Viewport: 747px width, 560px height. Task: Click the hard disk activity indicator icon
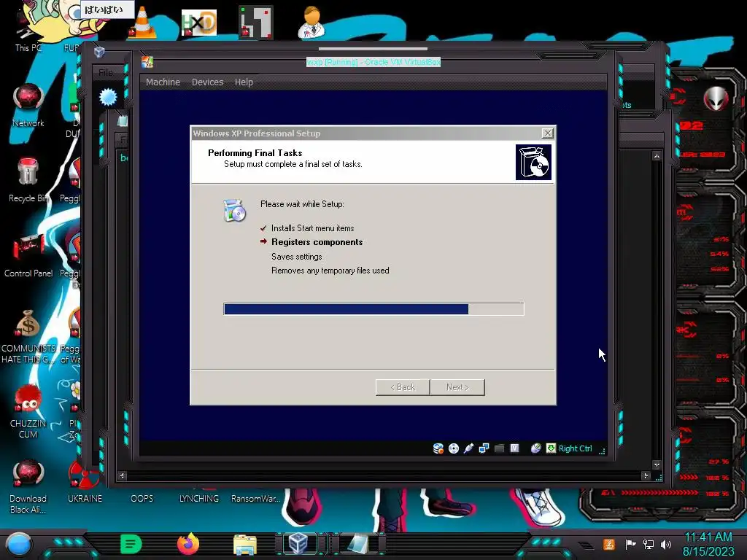click(x=438, y=448)
